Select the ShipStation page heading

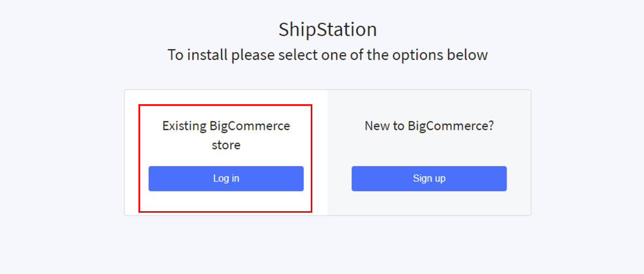[327, 30]
